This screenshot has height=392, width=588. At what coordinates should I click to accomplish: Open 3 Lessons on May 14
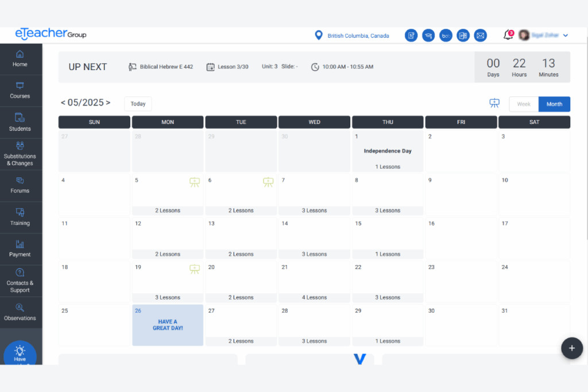pyautogui.click(x=314, y=254)
